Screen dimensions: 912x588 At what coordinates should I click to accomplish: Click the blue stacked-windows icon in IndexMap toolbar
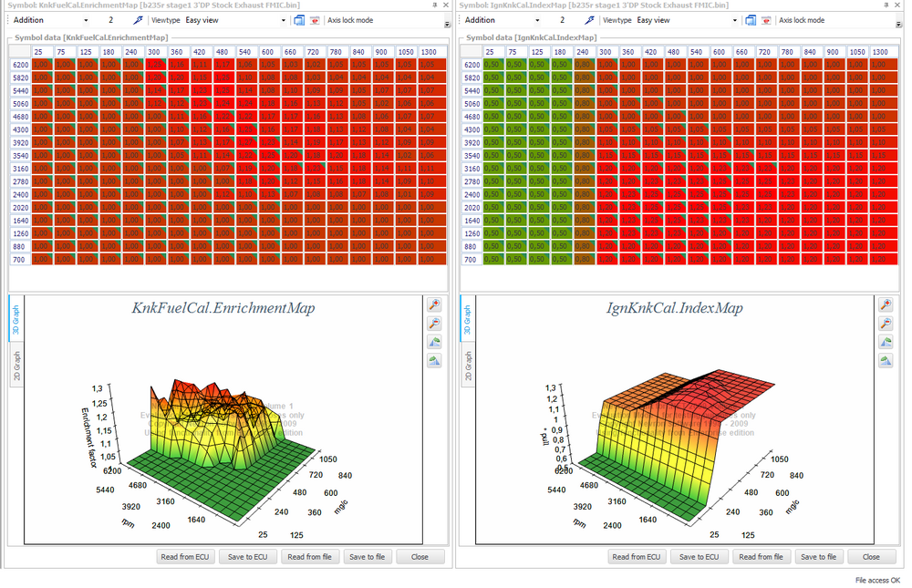coord(751,20)
